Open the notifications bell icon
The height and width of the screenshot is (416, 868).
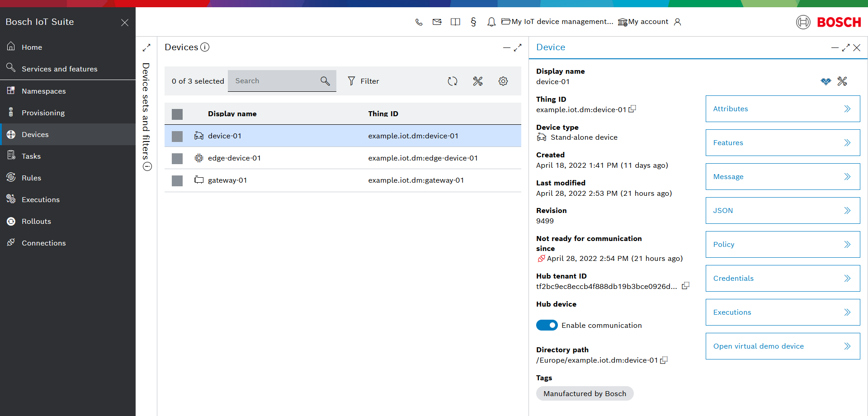[x=491, y=22]
